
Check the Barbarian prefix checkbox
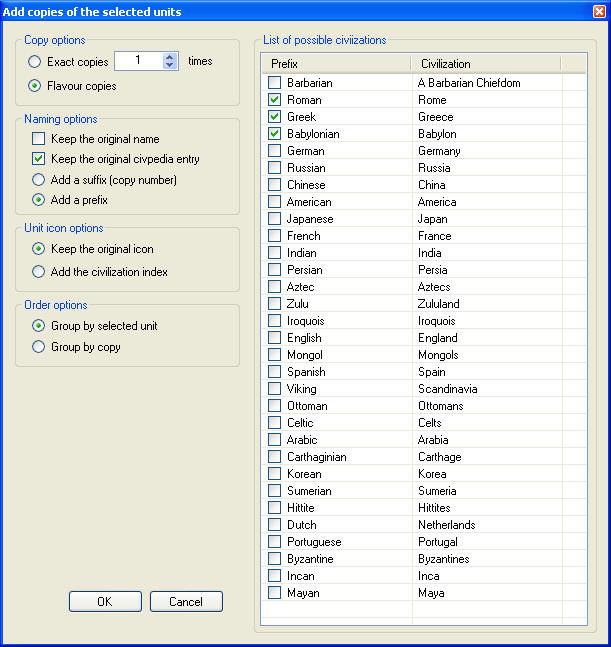click(274, 83)
